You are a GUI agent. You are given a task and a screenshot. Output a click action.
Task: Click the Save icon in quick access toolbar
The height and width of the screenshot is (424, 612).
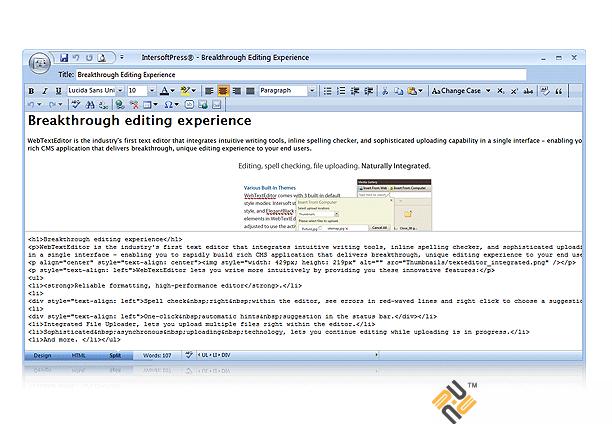tap(64, 58)
